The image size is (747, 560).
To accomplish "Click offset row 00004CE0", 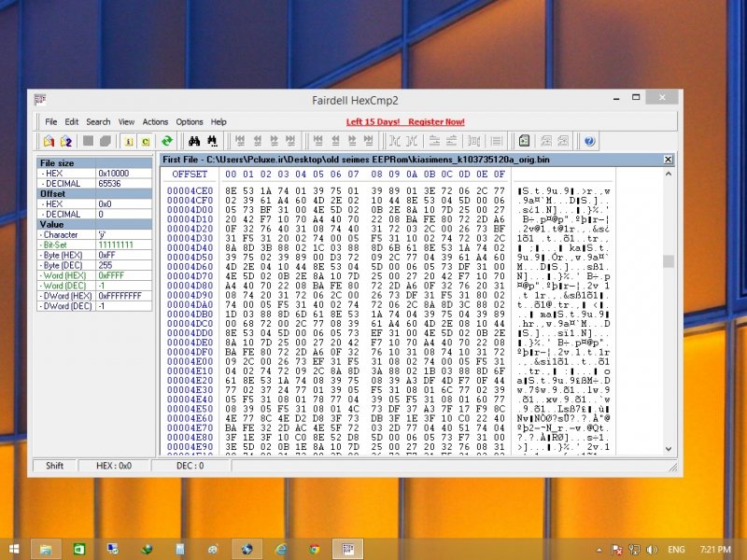I will (x=190, y=191).
